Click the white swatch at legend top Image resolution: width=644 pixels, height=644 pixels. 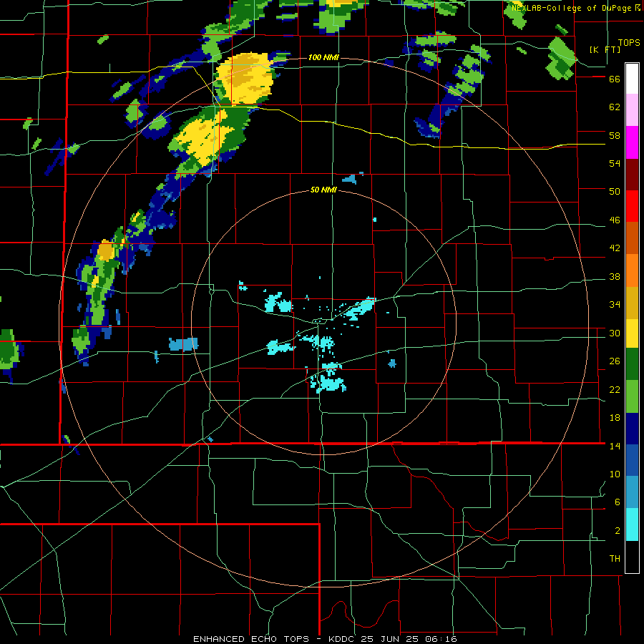click(x=632, y=79)
